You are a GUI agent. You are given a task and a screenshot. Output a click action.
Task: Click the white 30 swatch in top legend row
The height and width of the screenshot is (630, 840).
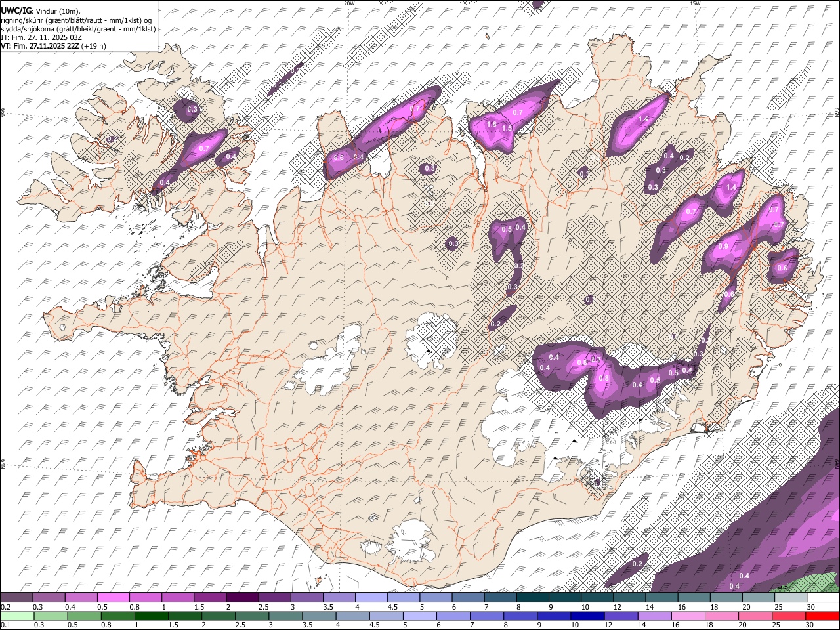(x=823, y=598)
